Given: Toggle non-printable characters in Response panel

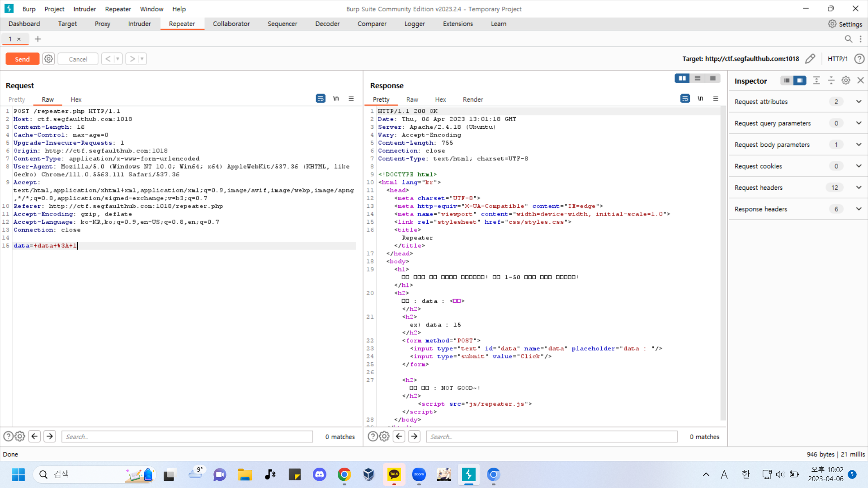Looking at the screenshot, I should (700, 99).
